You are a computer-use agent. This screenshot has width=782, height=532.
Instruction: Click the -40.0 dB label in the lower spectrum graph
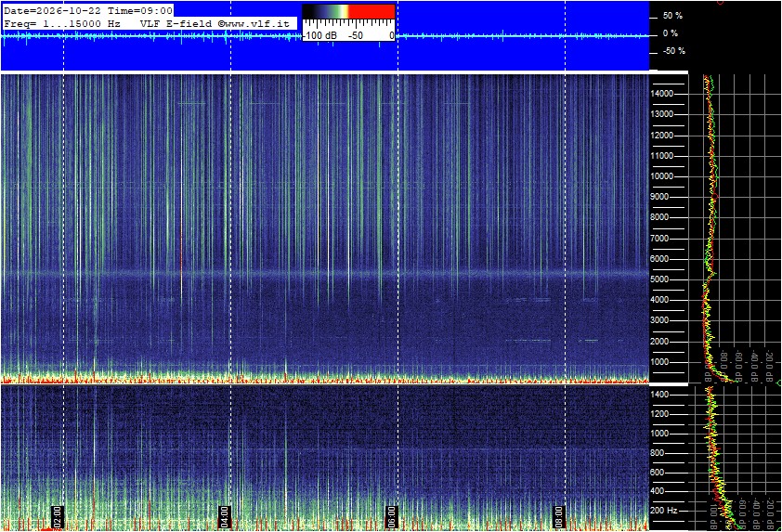(x=757, y=514)
